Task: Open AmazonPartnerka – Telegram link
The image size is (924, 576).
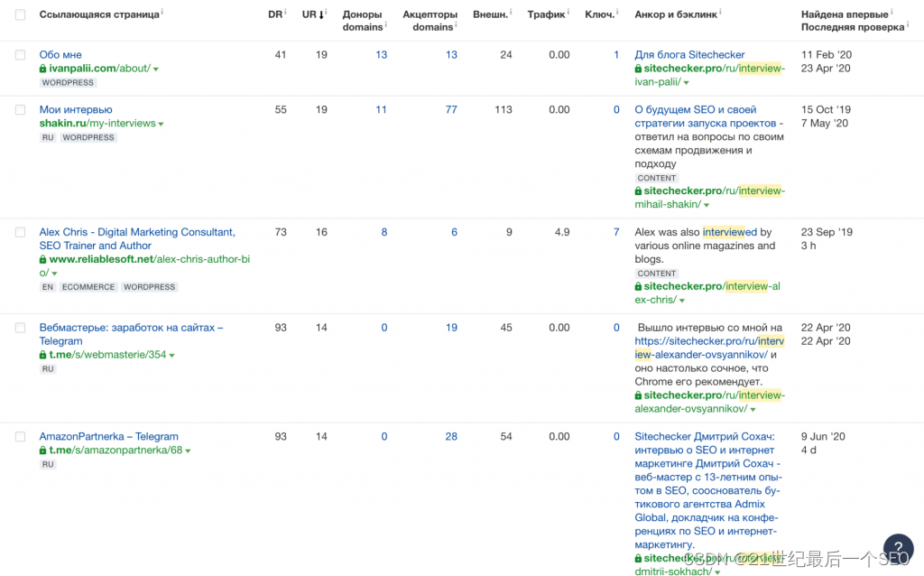Action: 108,437
